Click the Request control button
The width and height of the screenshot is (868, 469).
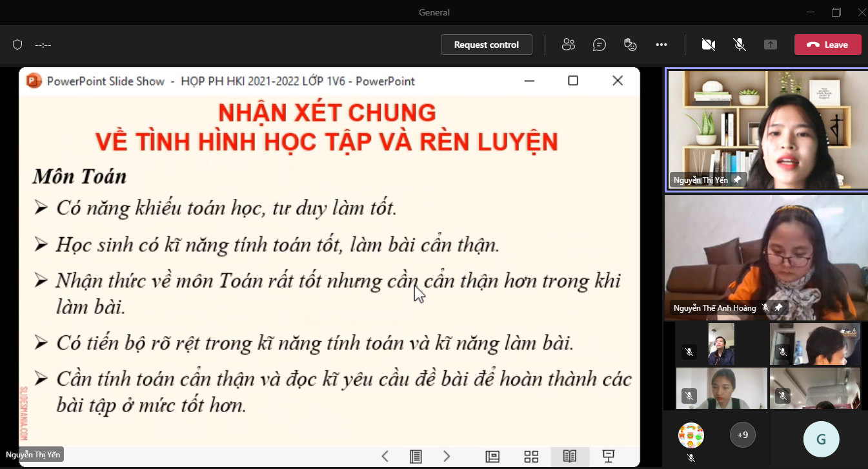coord(486,45)
